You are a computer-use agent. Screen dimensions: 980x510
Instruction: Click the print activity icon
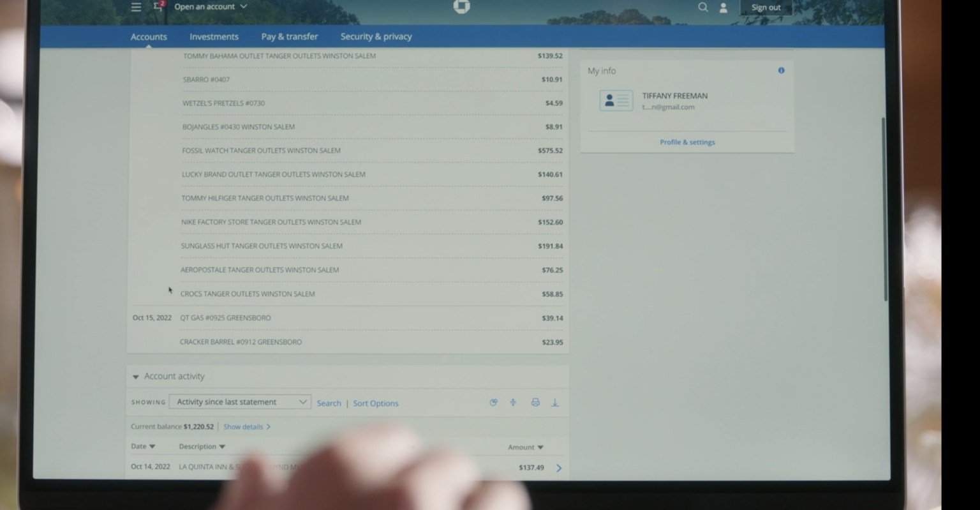(535, 403)
